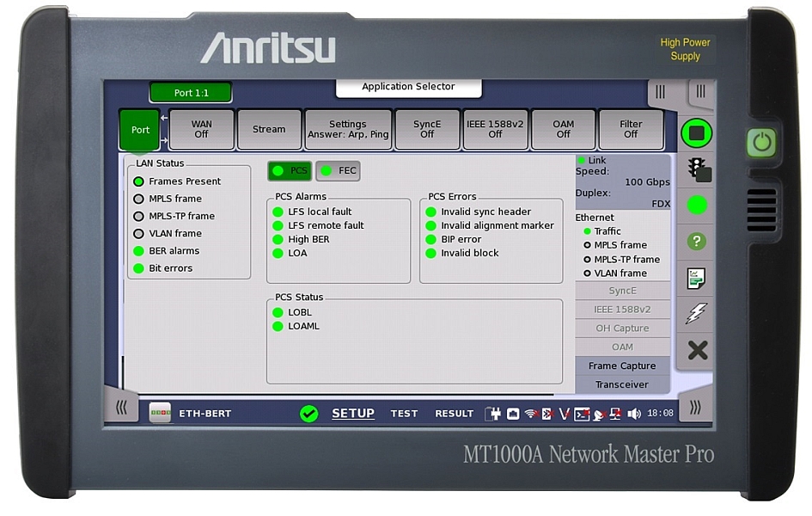Click the X close icon in sidebar
The width and height of the screenshot is (812, 516).
pos(697,350)
